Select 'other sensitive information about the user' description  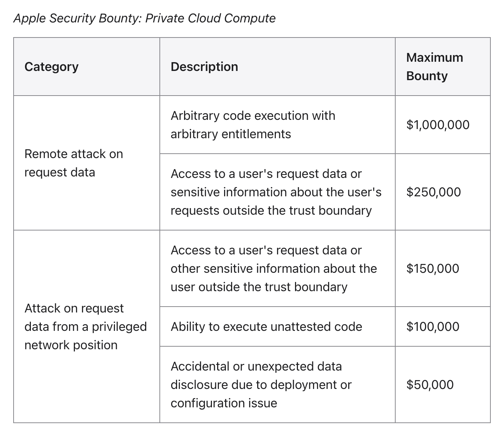pos(274,268)
